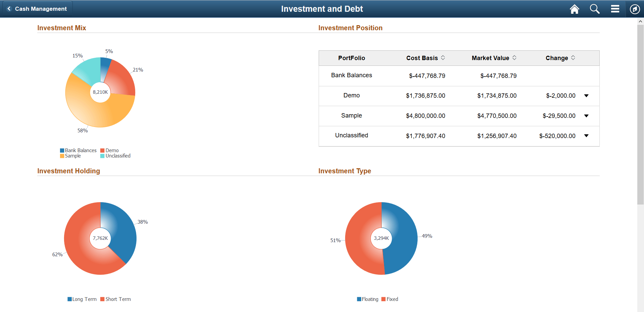Click the back chevron next to Cash Management
This screenshot has height=312, width=644.
[9, 9]
